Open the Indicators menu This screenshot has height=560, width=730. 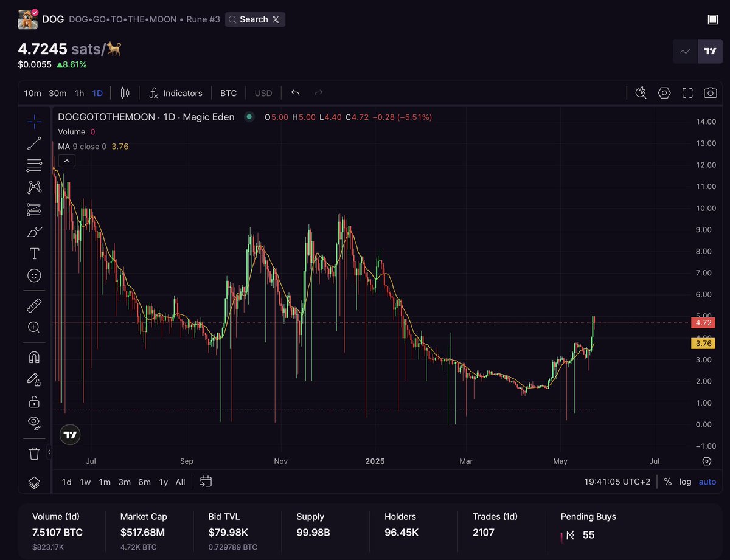[176, 93]
